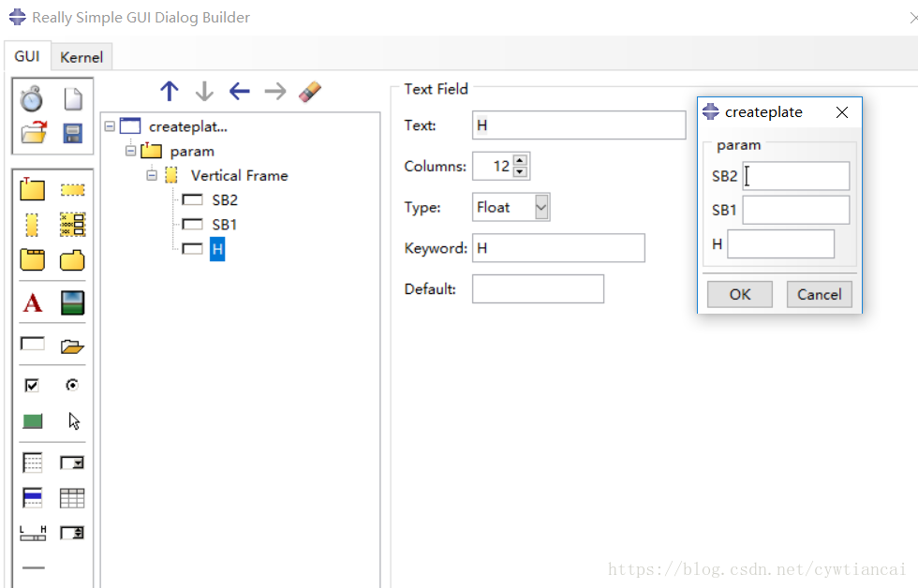Add the blue-striped list box widget
This screenshot has height=588, width=918.
32,498
